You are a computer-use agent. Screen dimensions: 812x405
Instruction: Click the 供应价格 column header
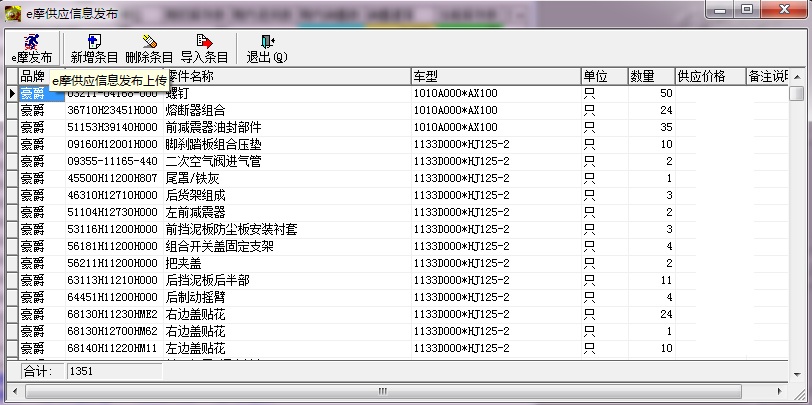[710, 77]
